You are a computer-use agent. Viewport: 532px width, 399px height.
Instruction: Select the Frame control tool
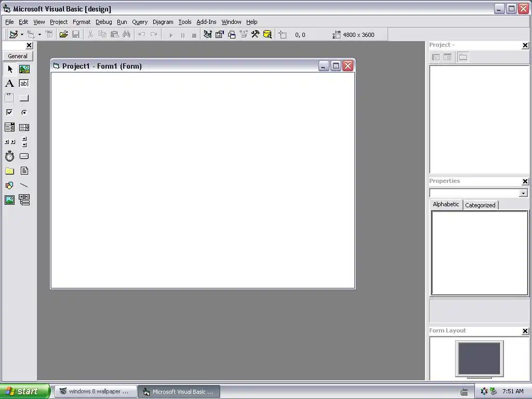click(x=10, y=98)
